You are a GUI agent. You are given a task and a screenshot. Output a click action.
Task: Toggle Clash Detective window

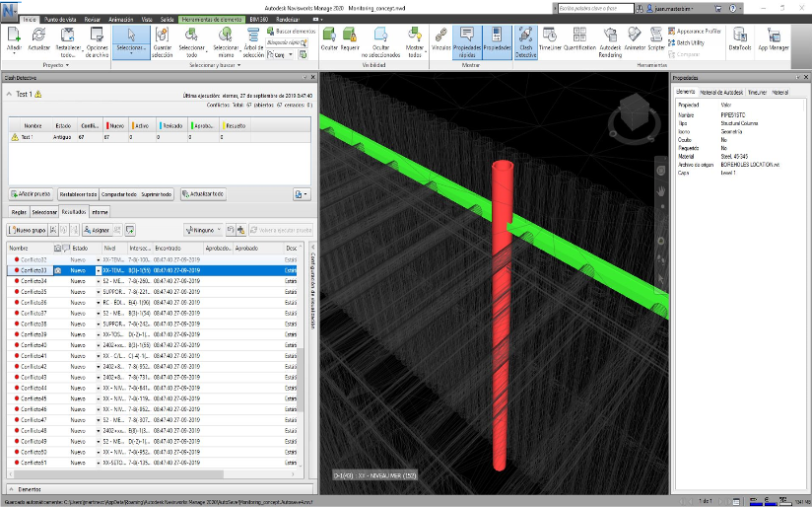(525, 41)
